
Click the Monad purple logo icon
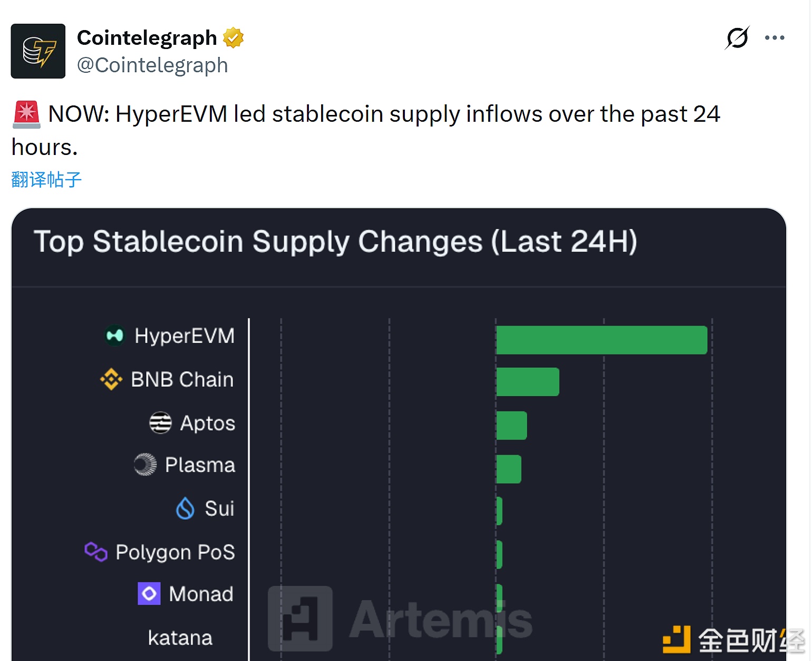click(x=149, y=594)
